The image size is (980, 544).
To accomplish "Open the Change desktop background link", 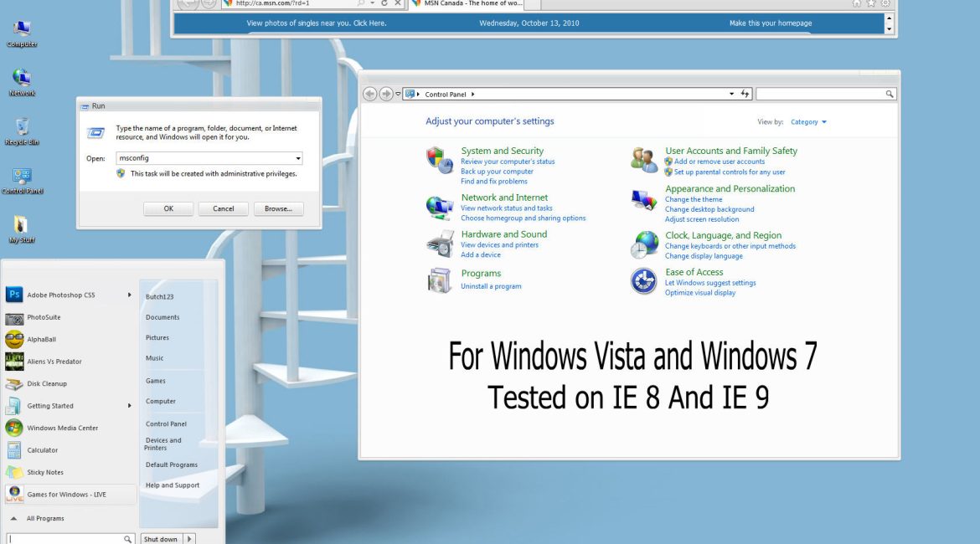I will click(x=709, y=209).
